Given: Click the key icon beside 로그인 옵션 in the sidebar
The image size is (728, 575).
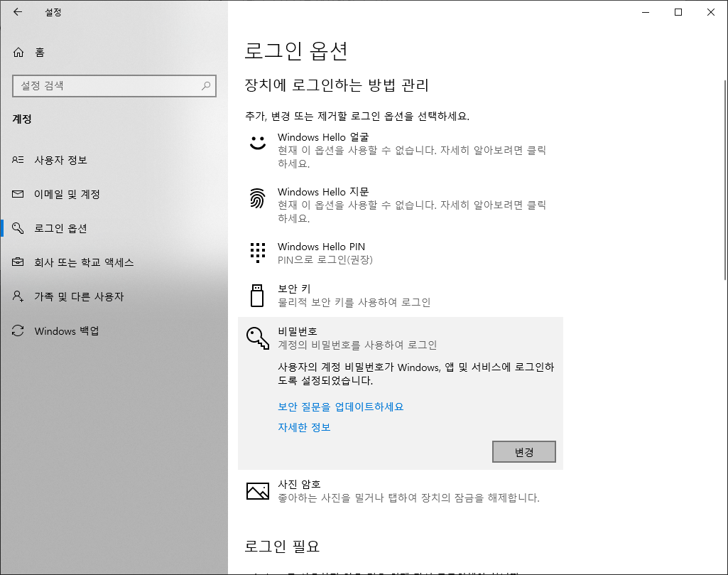Looking at the screenshot, I should click(18, 228).
